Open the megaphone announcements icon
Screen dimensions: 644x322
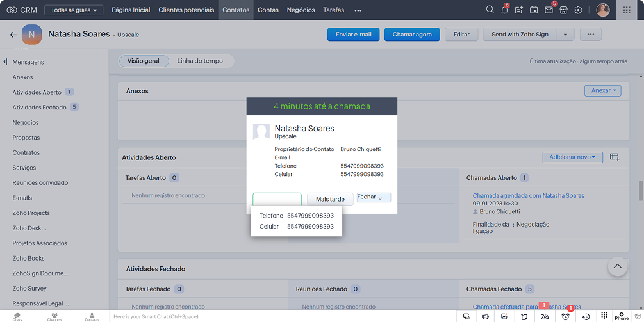[x=486, y=316]
